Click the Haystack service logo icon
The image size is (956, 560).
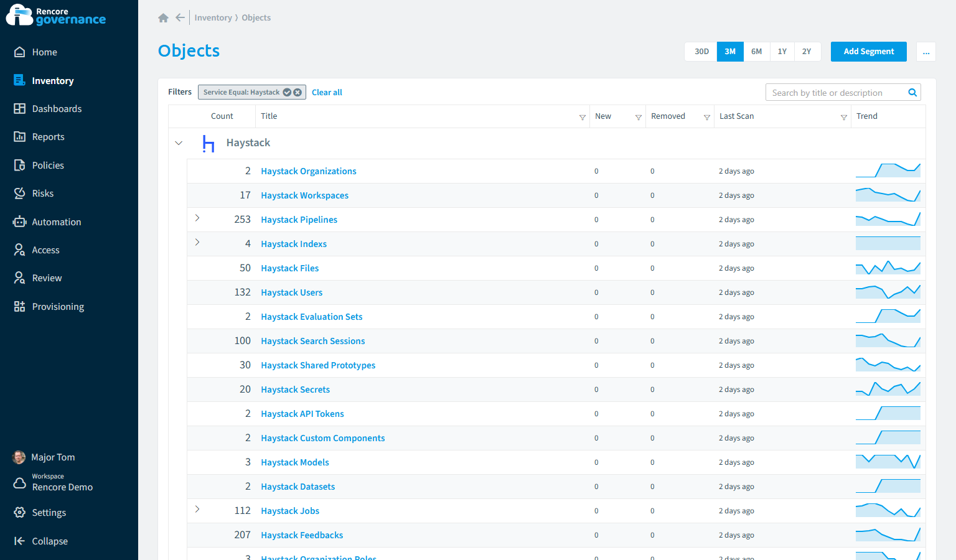point(209,144)
